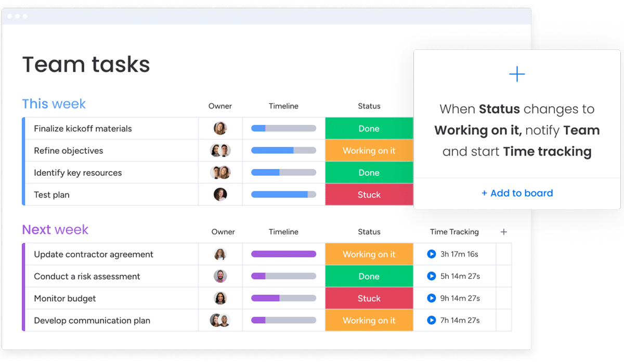Select owner avatars for Refine objectives
This screenshot has height=364, width=624.
click(x=220, y=151)
